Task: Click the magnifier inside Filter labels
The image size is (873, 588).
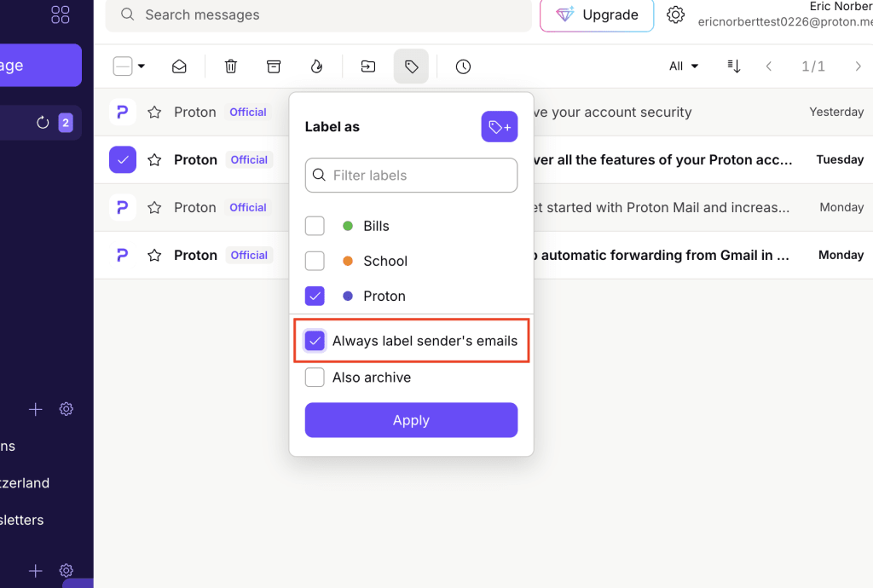Action: (x=319, y=176)
